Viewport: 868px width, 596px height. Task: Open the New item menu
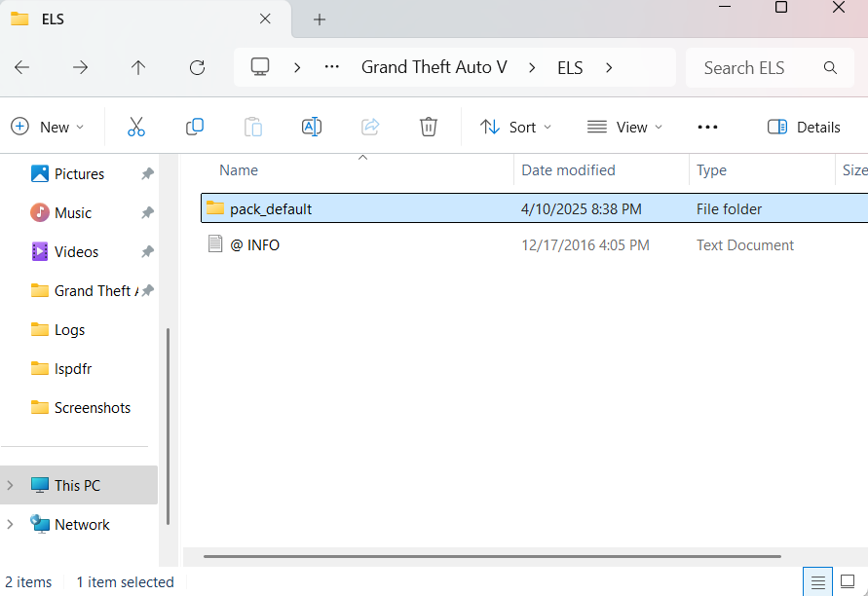click(x=47, y=127)
